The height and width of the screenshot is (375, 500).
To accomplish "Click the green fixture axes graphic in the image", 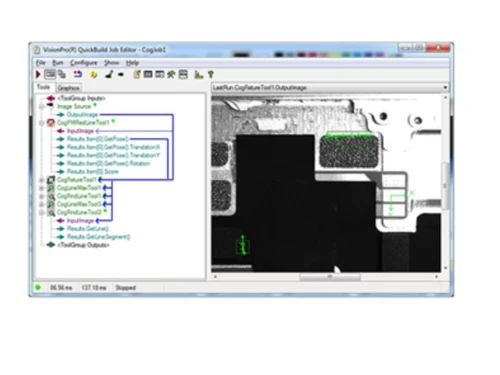I will click(x=401, y=202).
